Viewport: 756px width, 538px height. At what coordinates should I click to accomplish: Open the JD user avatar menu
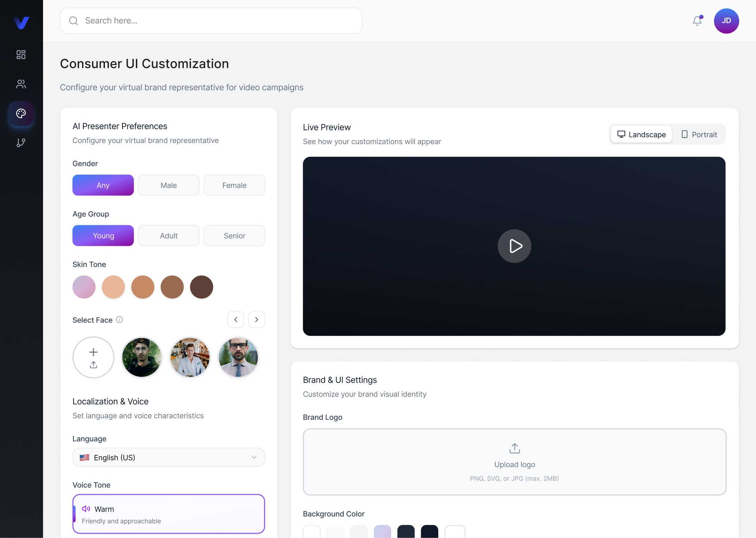point(726,21)
